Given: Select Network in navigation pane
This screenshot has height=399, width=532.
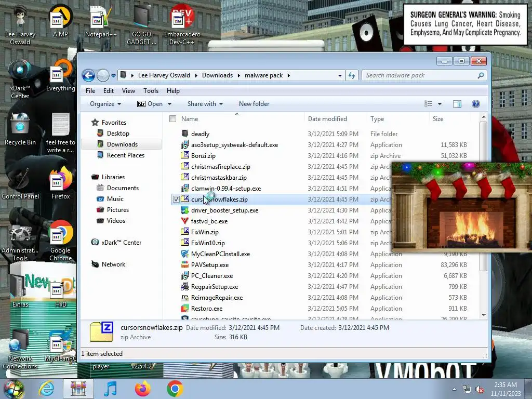Looking at the screenshot, I should pyautogui.click(x=113, y=264).
